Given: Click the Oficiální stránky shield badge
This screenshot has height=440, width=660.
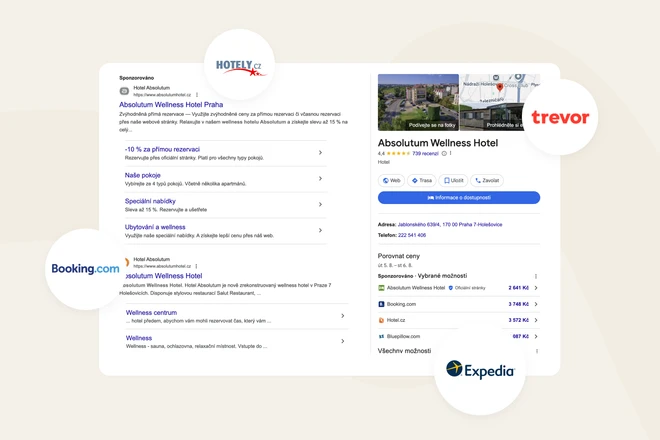Looking at the screenshot, I should point(451,288).
